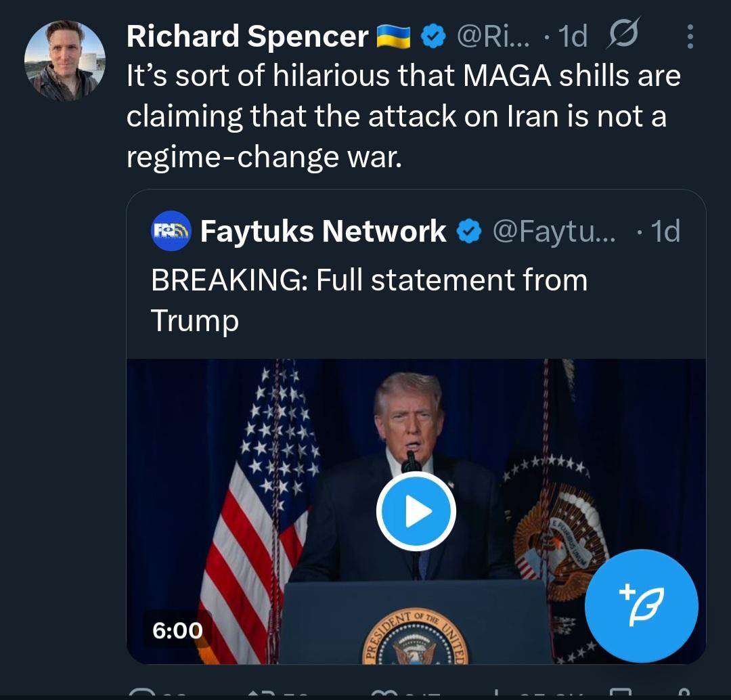This screenshot has width=731, height=700.
Task: Open the @Faytu... handle in quote
Action: (554, 232)
